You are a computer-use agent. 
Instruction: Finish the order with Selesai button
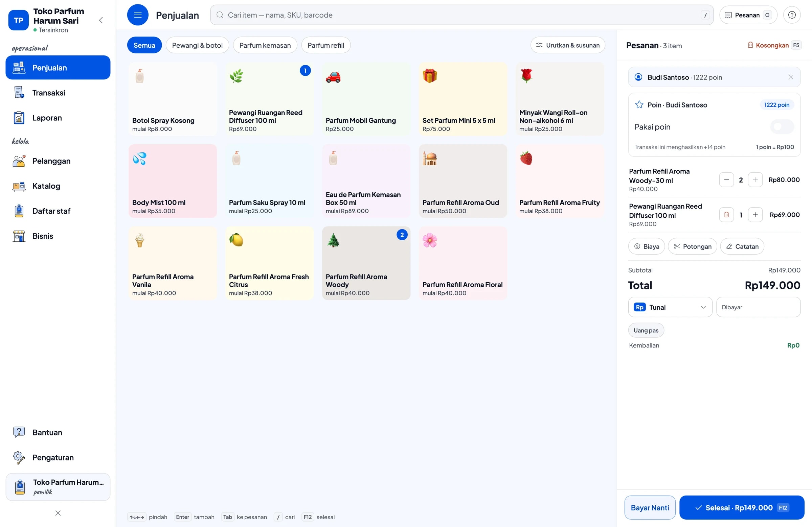tap(741, 508)
